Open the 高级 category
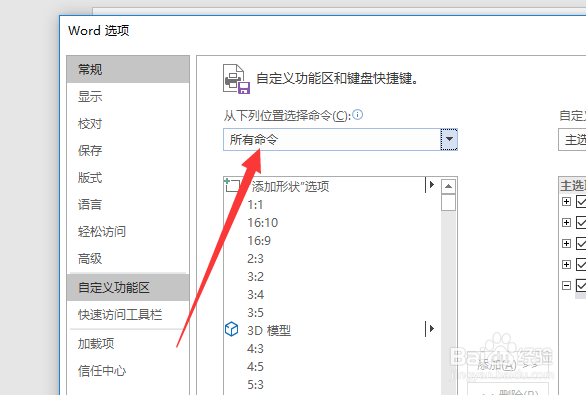Screen dimensions: 586x395 click(x=128, y=258)
